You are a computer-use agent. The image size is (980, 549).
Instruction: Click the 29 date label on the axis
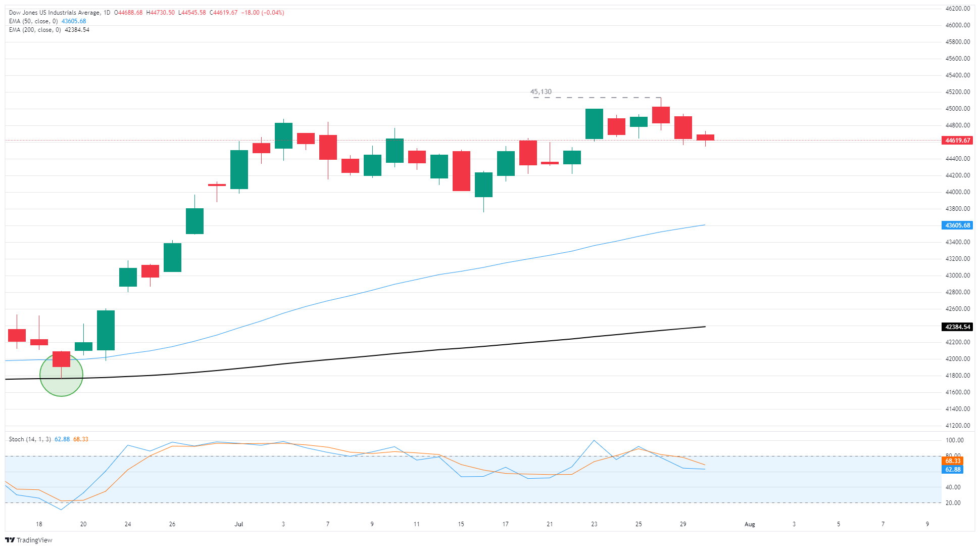click(x=683, y=524)
